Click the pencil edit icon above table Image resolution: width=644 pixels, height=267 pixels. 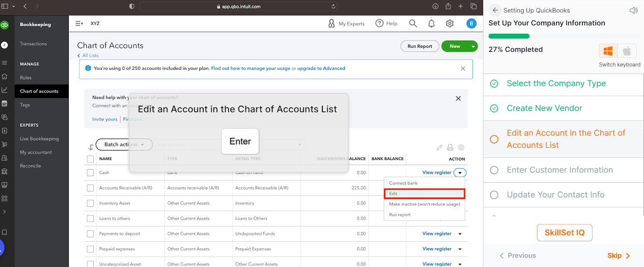coord(440,148)
